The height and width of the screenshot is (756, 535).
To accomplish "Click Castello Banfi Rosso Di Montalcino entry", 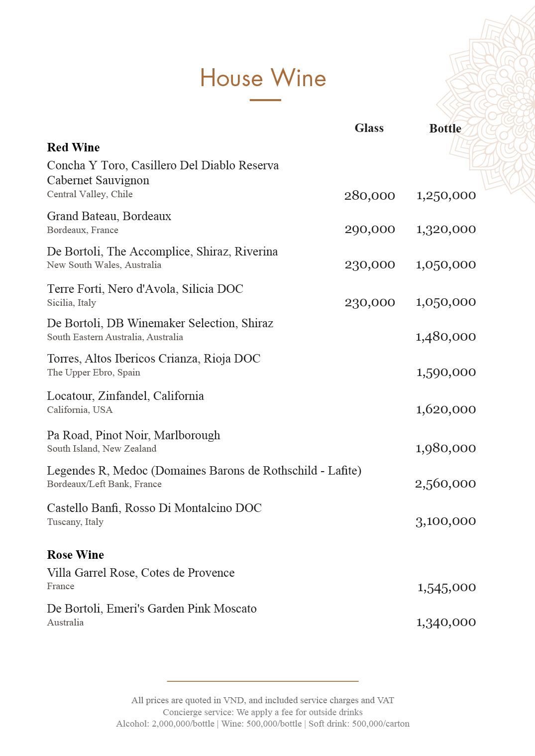I will point(154,508).
